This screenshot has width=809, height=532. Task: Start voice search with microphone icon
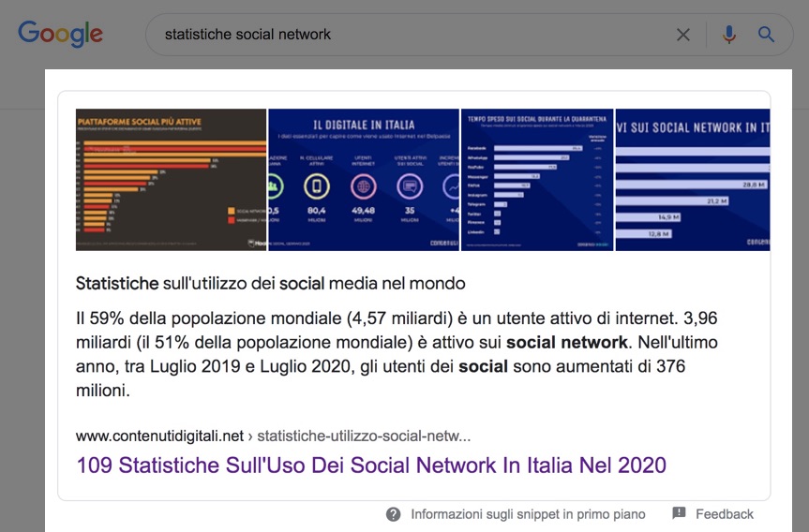click(729, 35)
